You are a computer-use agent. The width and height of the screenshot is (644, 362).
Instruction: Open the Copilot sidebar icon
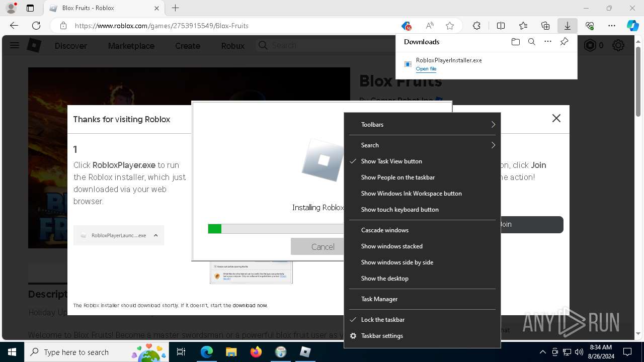pos(632,26)
